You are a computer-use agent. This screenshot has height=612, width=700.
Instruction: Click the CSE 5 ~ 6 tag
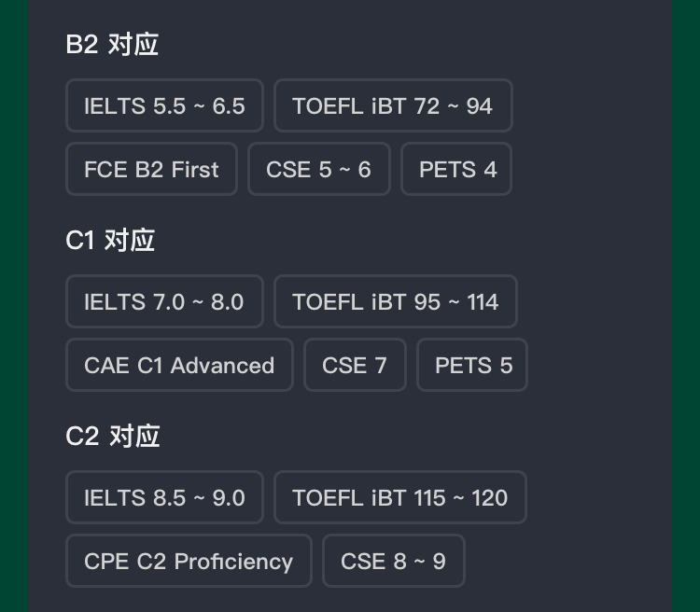(318, 170)
